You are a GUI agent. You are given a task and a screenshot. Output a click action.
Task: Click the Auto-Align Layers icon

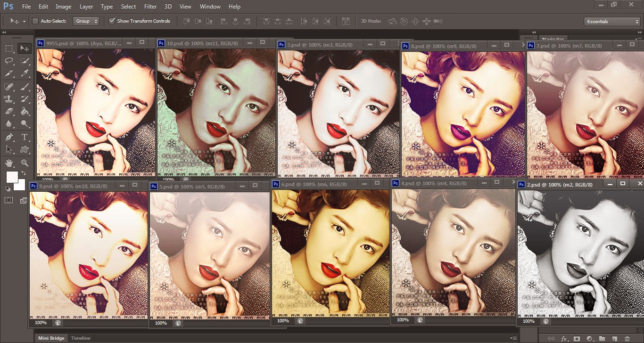point(346,21)
